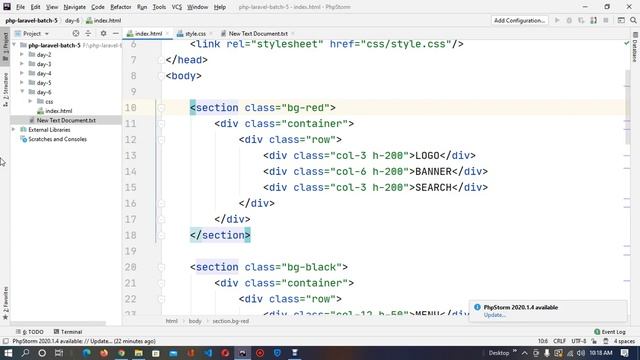The width and height of the screenshot is (640, 360).
Task: Click the editor vertical scrollbar
Action: 627,107
